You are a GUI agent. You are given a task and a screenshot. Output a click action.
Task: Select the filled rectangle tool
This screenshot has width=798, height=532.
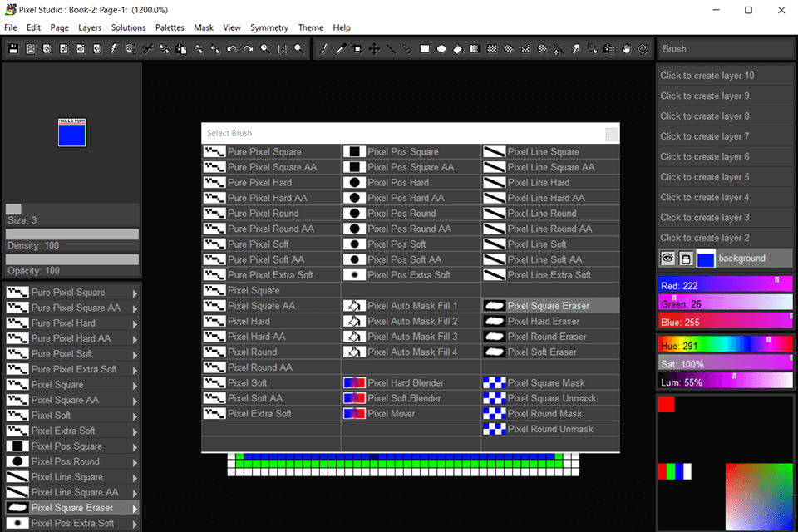pos(425,49)
